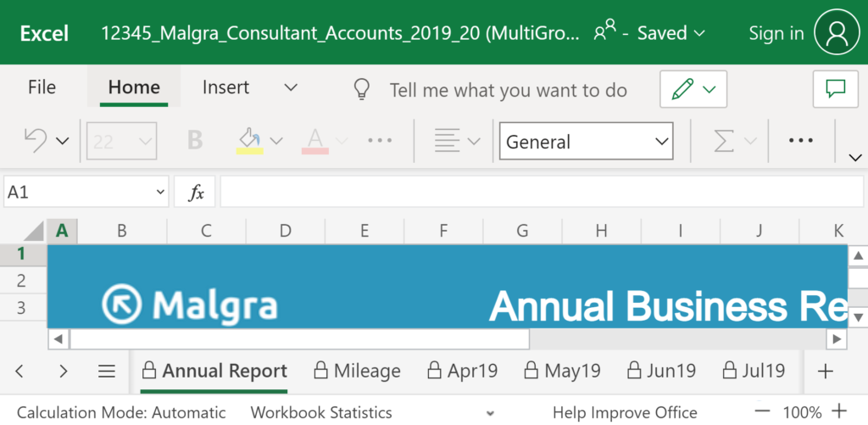Click the Undo arrow icon

tap(35, 141)
